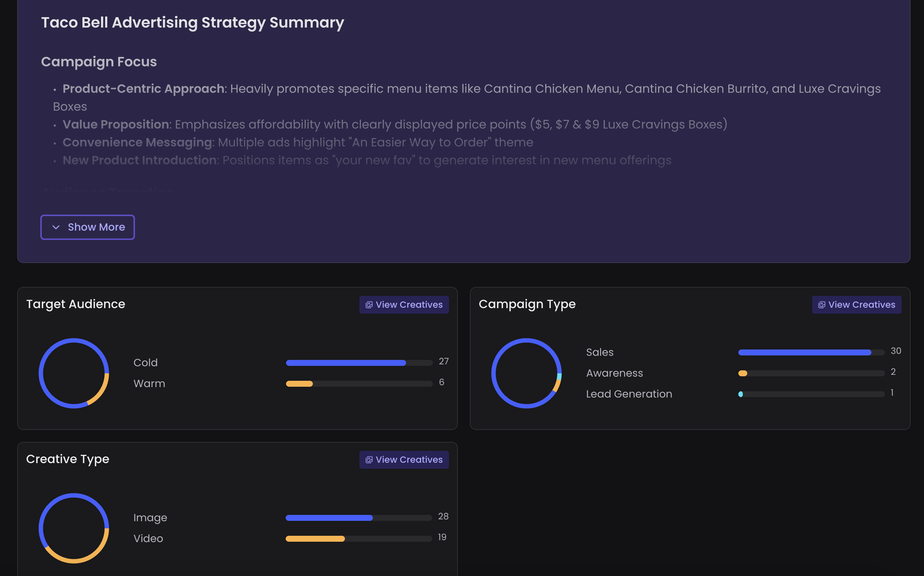Click the Target Audience donut chart
The height and width of the screenshot is (576, 924).
[73, 373]
